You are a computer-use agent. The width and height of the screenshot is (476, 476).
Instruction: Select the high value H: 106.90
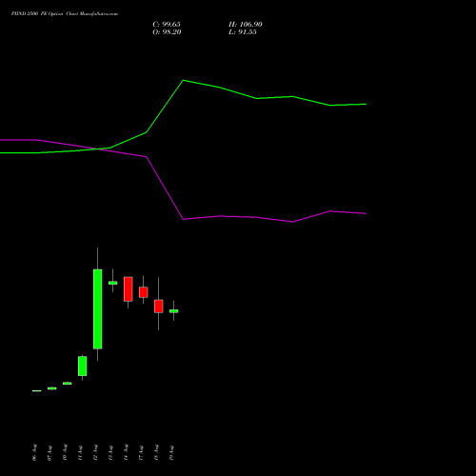246,25
